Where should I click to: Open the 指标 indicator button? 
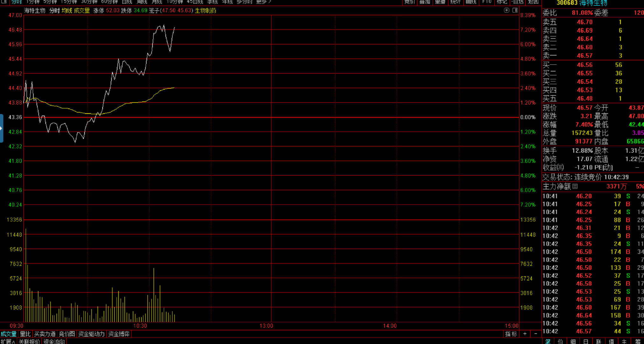coord(511,334)
